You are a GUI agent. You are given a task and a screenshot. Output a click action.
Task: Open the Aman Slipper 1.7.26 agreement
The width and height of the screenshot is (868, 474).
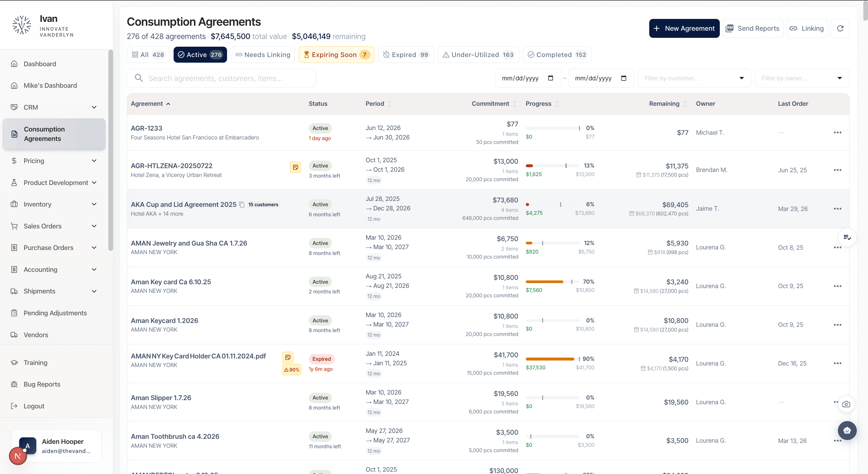coord(161,398)
